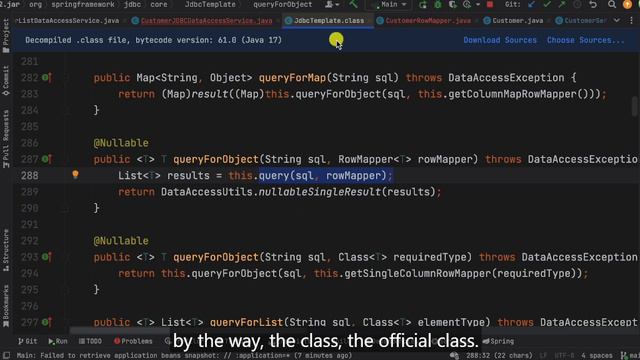This screenshot has width=640, height=360.
Task: Switch to the CustomerRowMapper.java tab
Action: point(428,20)
